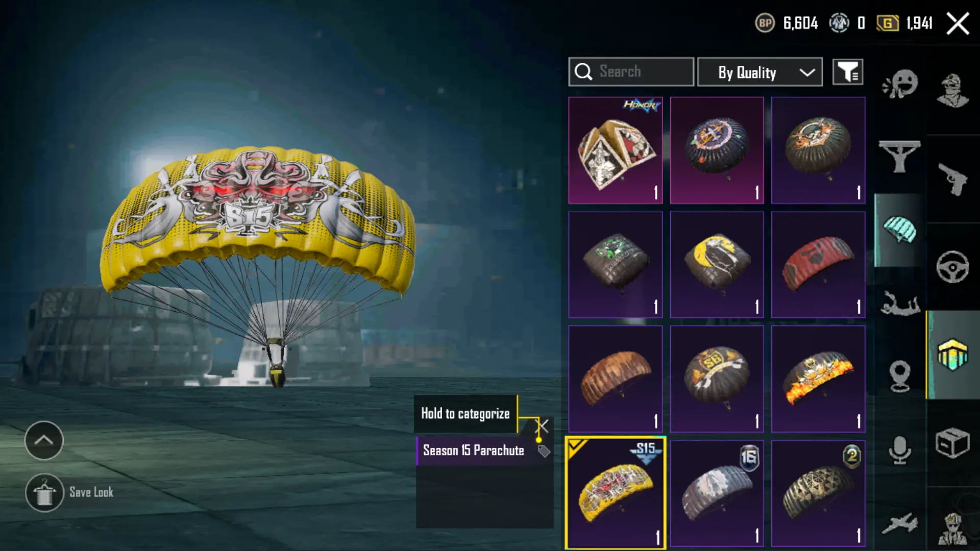Open the pistol weapon skins category
This screenshot has height=551, width=980.
coord(952,179)
